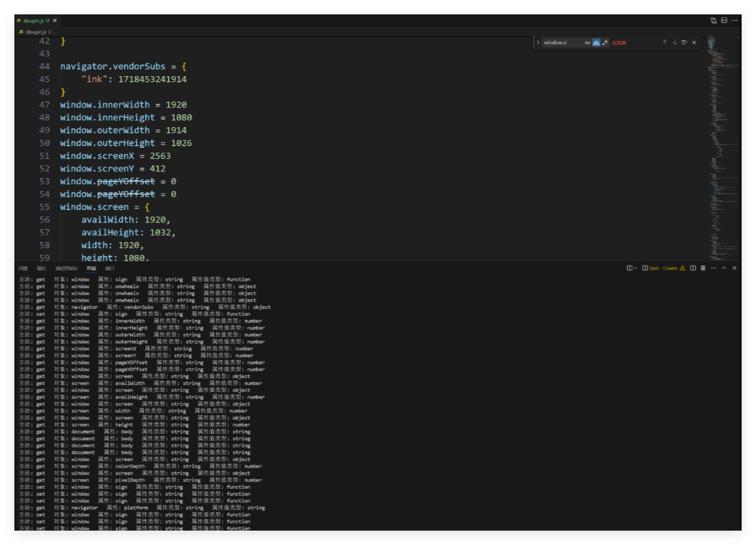The image size is (756, 545).
Task: Click terminal log line with navigator vendorSubs
Action: [x=144, y=307]
